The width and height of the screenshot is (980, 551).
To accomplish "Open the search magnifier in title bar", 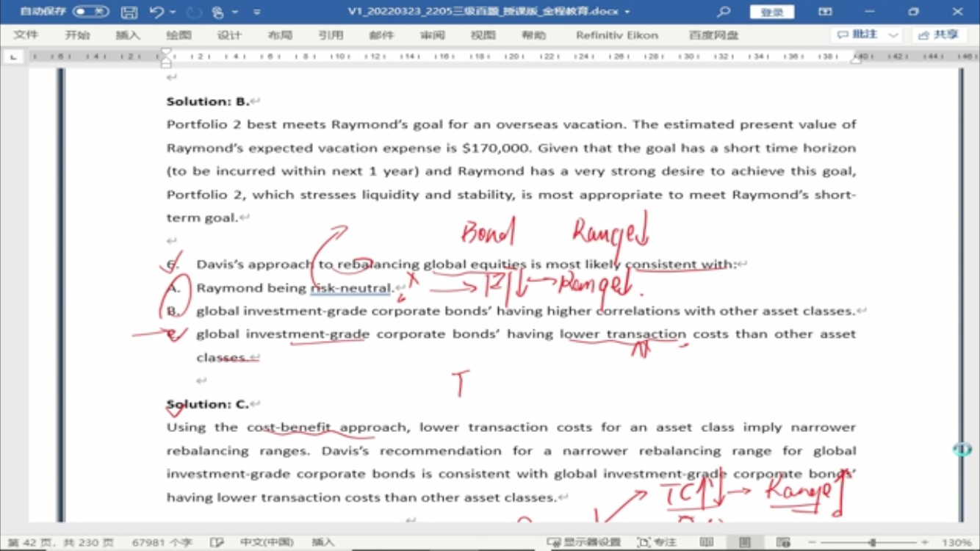I will [x=724, y=12].
